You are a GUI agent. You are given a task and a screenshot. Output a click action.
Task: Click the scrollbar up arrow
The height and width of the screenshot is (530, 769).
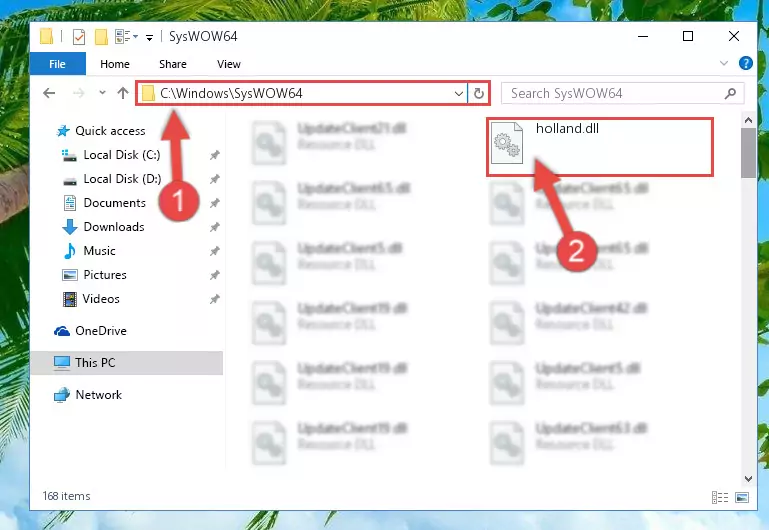[x=748, y=120]
